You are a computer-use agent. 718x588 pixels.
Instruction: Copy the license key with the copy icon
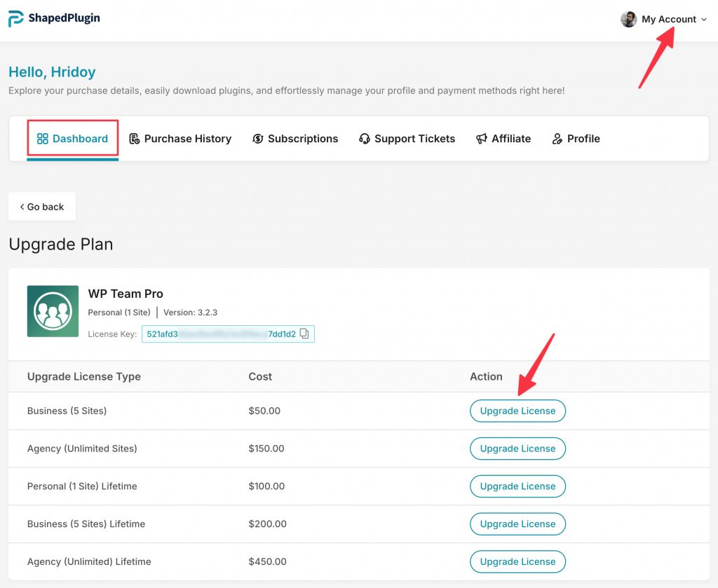(304, 334)
